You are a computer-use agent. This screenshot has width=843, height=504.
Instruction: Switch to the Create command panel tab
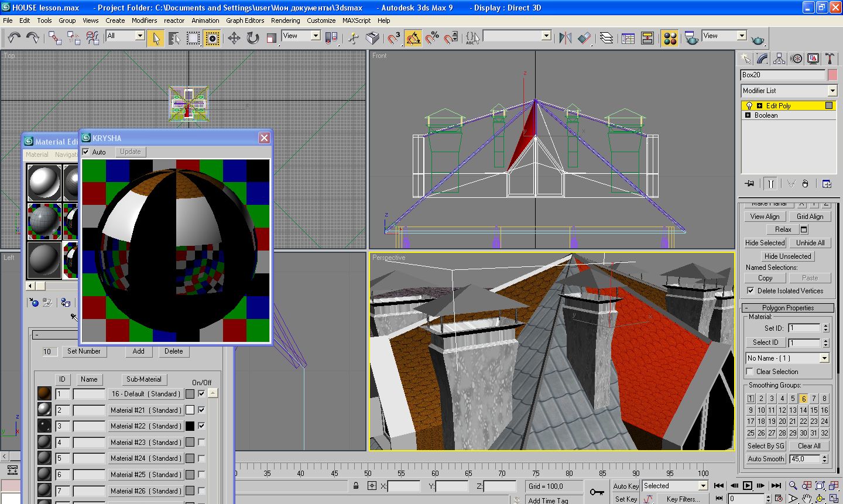[x=745, y=58]
